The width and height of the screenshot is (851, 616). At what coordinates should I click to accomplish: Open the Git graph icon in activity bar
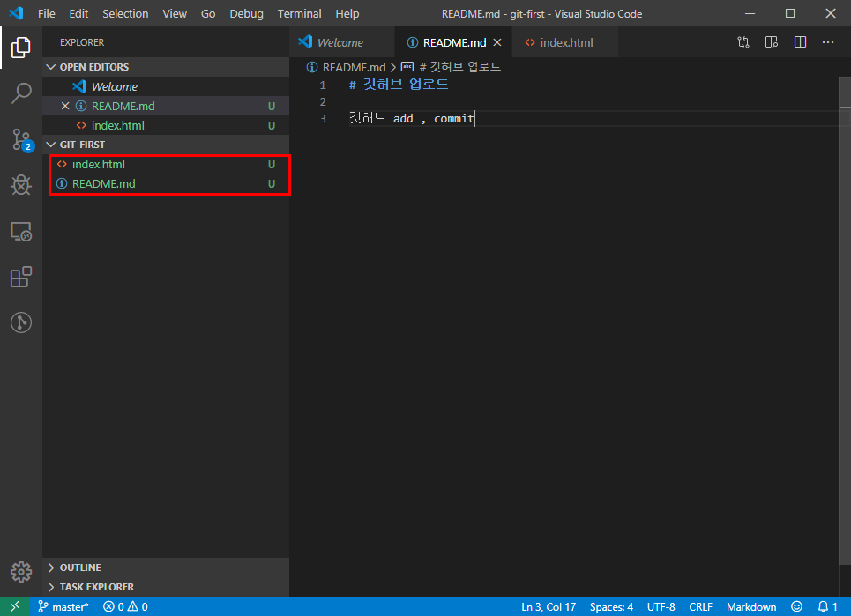pyautogui.click(x=20, y=323)
